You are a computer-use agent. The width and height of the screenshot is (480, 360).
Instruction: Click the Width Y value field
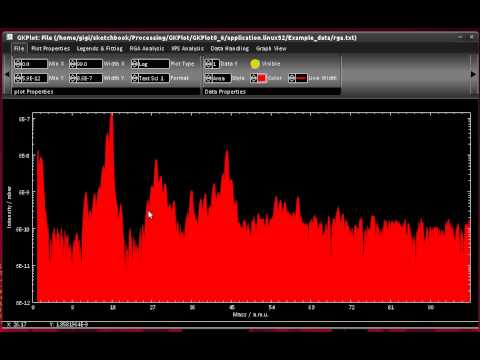(89, 78)
